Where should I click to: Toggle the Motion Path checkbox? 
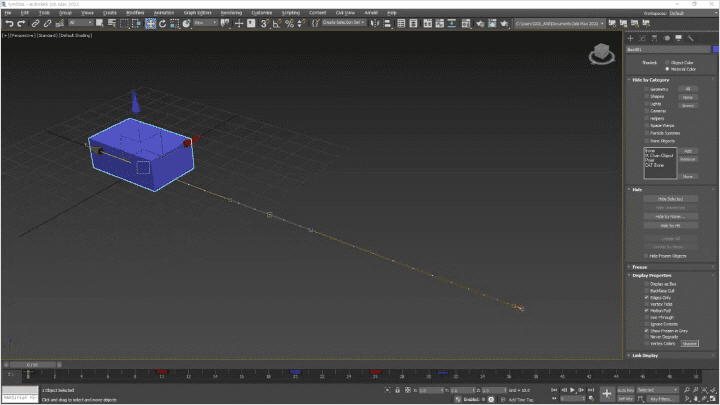coord(647,311)
